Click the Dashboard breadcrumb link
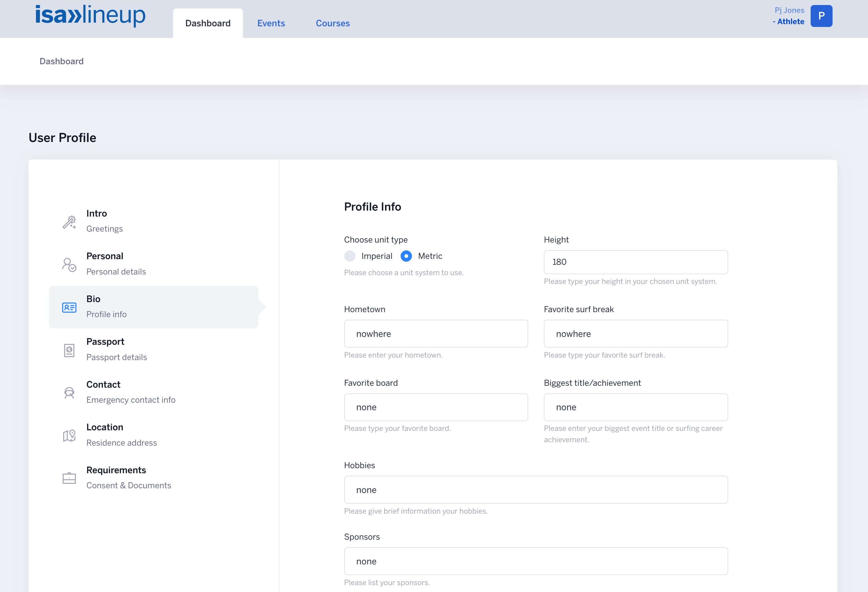 tap(62, 61)
